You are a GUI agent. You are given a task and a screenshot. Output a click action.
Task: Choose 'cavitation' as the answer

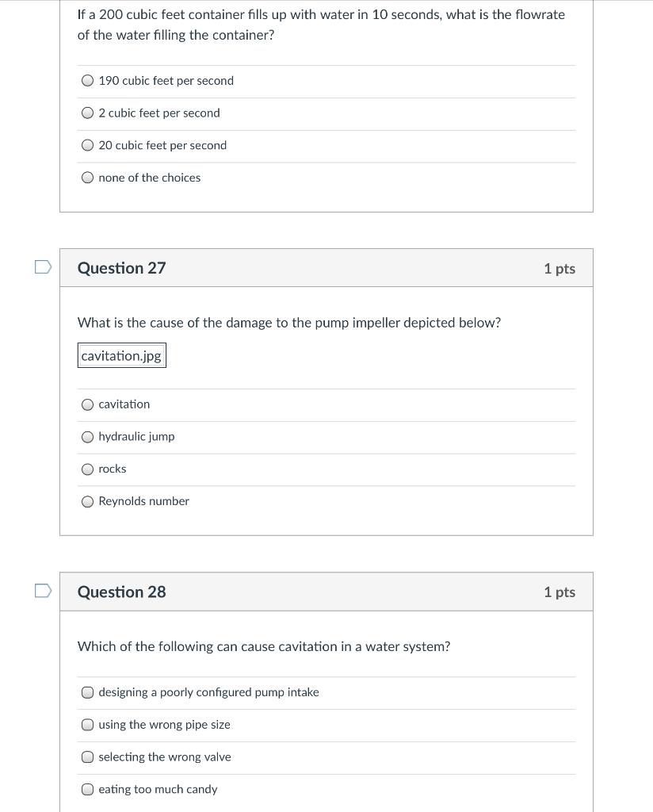tap(88, 404)
